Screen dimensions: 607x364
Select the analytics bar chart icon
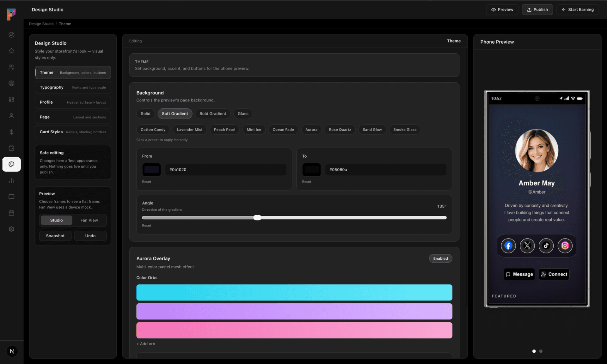[11, 180]
